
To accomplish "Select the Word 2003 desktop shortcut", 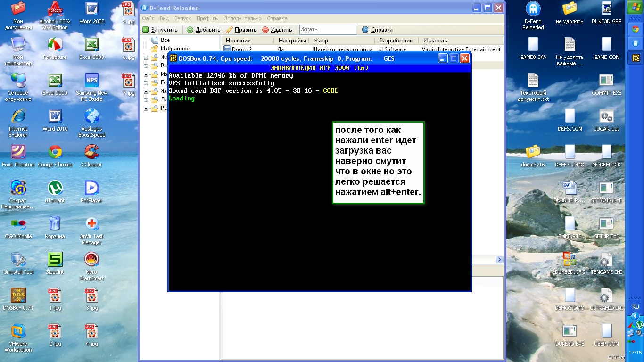I will tap(92, 13).
